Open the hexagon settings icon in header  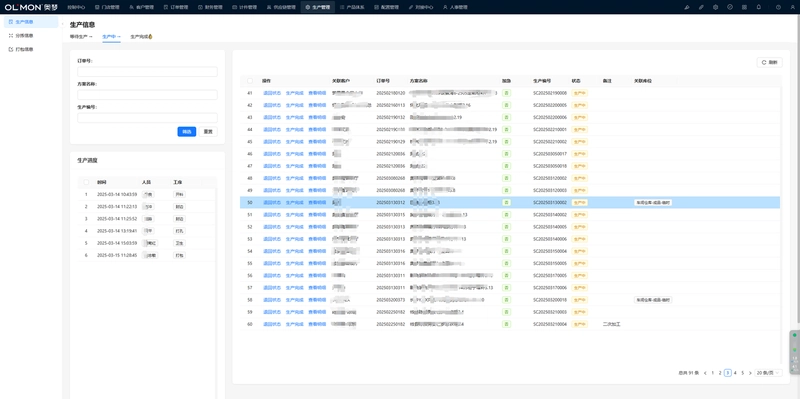715,7
